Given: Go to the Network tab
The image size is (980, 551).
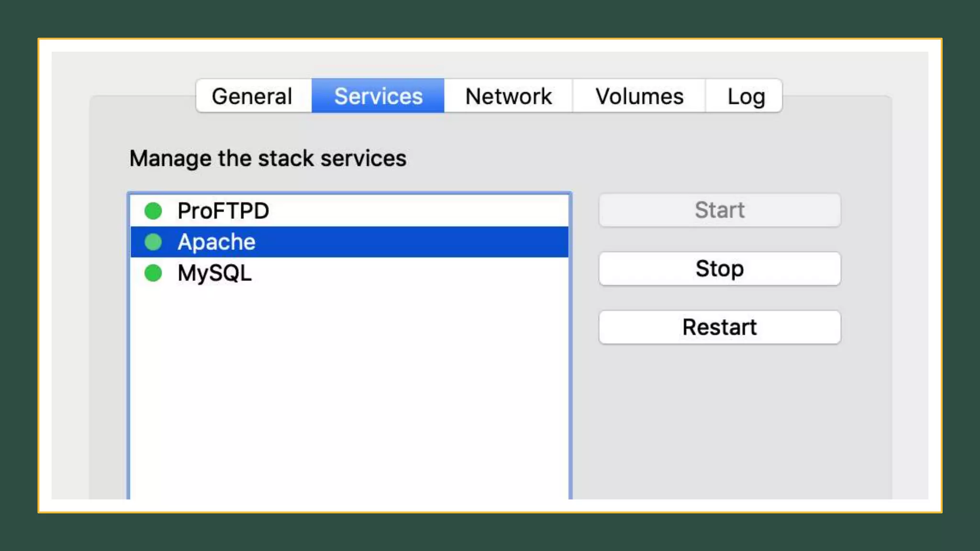Looking at the screenshot, I should click(508, 96).
